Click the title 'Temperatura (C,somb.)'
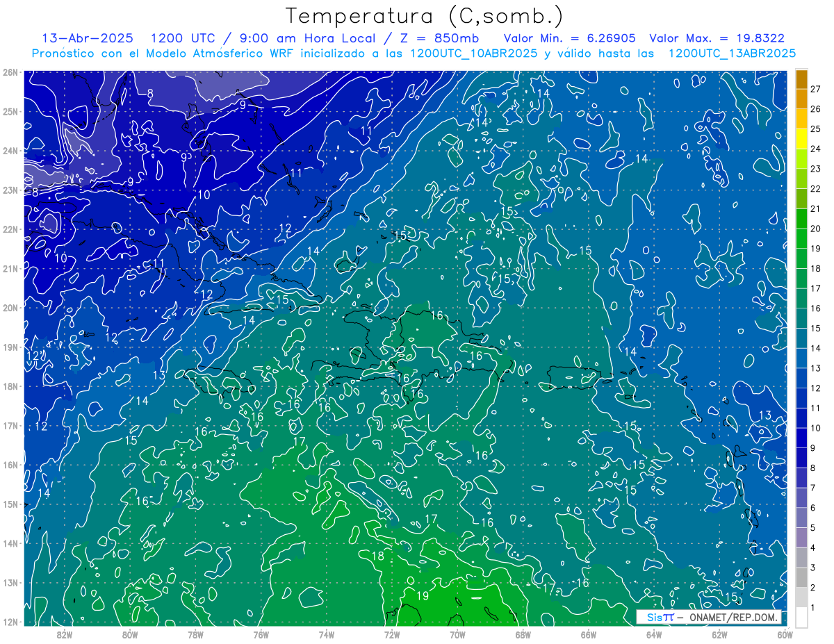 tap(425, 16)
